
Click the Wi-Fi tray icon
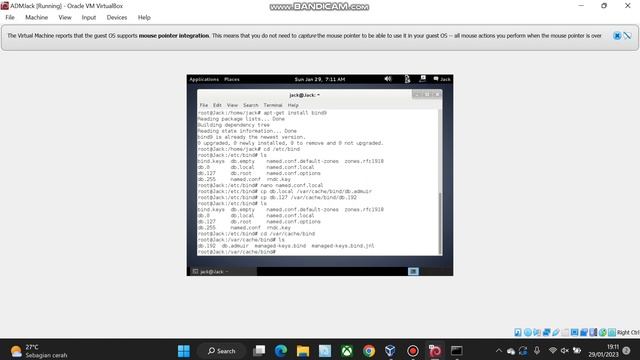(x=553, y=350)
